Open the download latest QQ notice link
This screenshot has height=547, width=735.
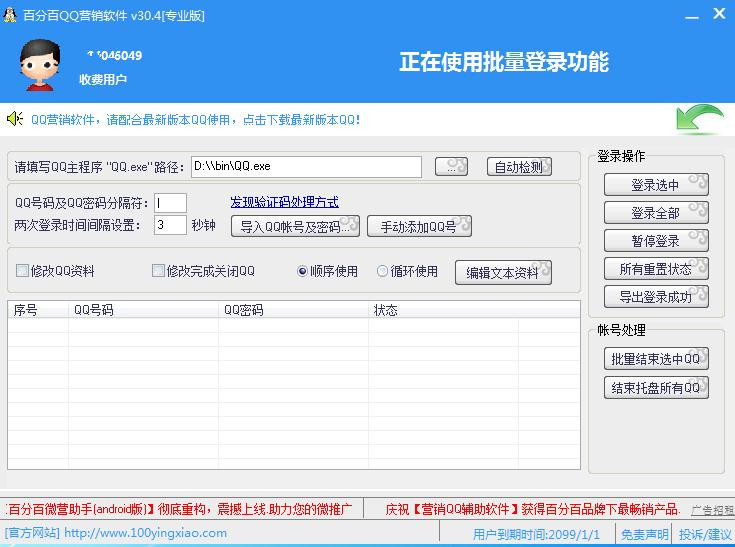click(x=195, y=120)
